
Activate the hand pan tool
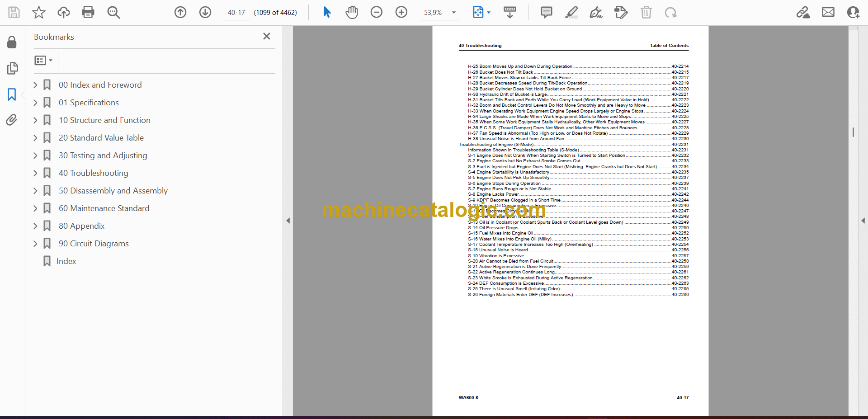352,12
